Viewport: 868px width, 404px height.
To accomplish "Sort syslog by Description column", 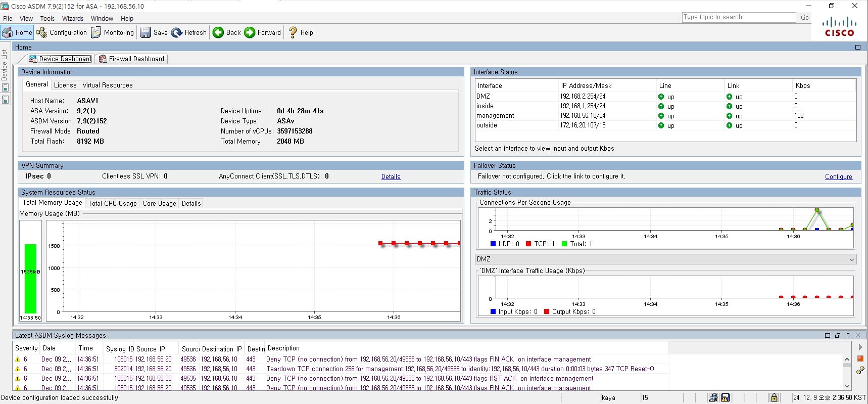I will pyautogui.click(x=467, y=348).
